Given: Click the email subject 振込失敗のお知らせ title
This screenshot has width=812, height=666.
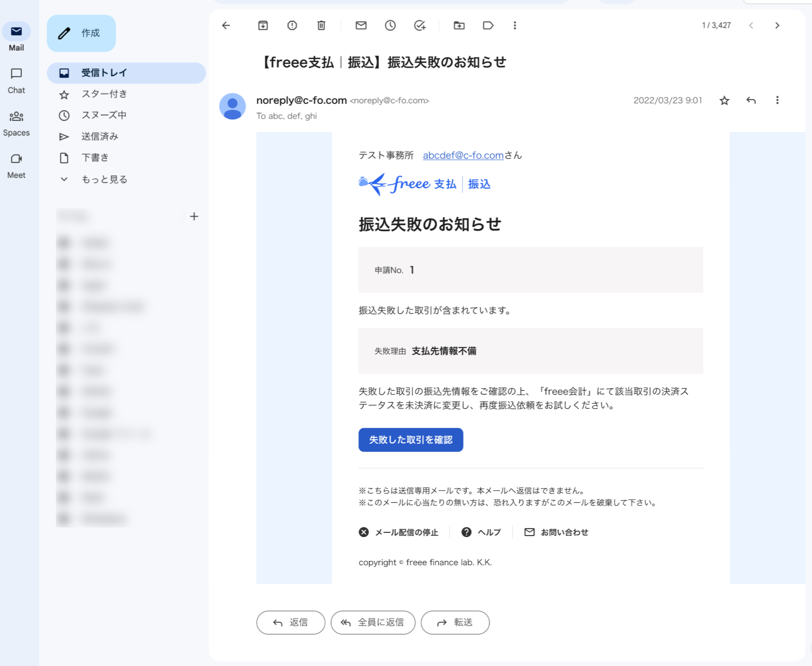Looking at the screenshot, I should [383, 62].
